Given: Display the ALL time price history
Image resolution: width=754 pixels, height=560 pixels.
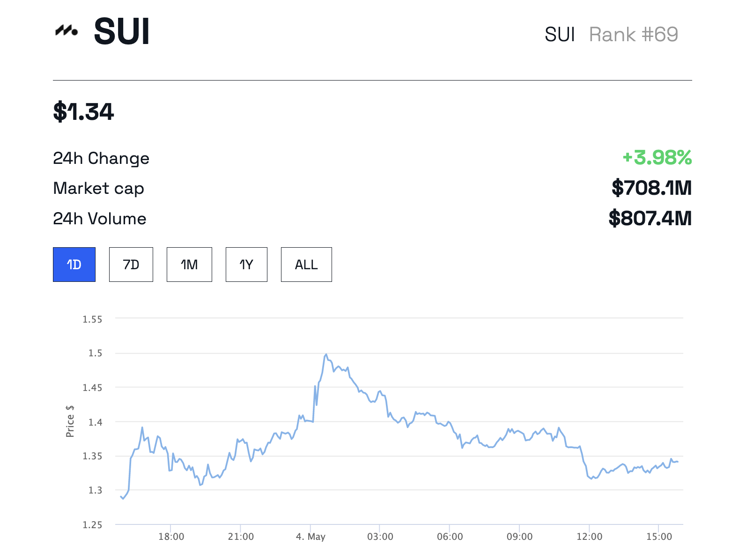Looking at the screenshot, I should tap(306, 265).
